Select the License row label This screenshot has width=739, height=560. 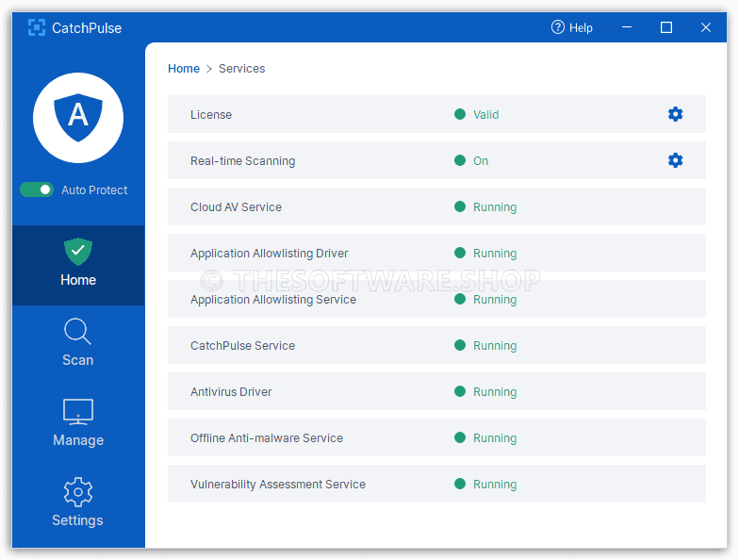tap(211, 115)
